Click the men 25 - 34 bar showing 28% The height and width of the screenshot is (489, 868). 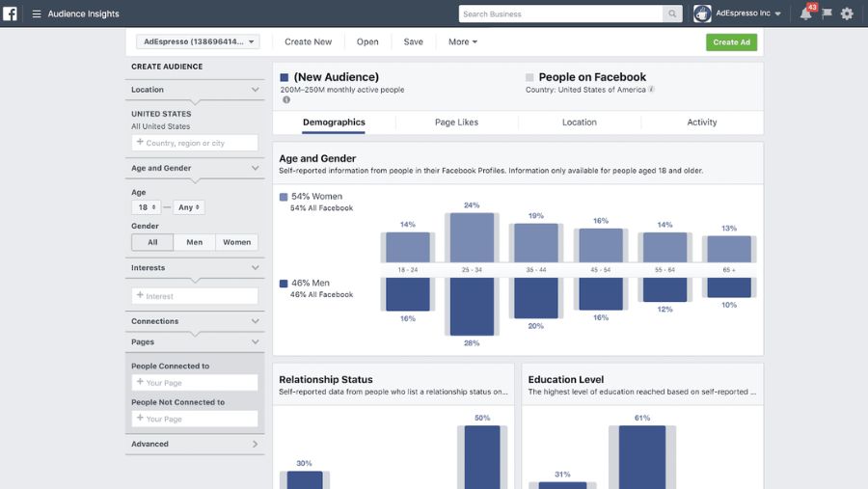coord(472,307)
